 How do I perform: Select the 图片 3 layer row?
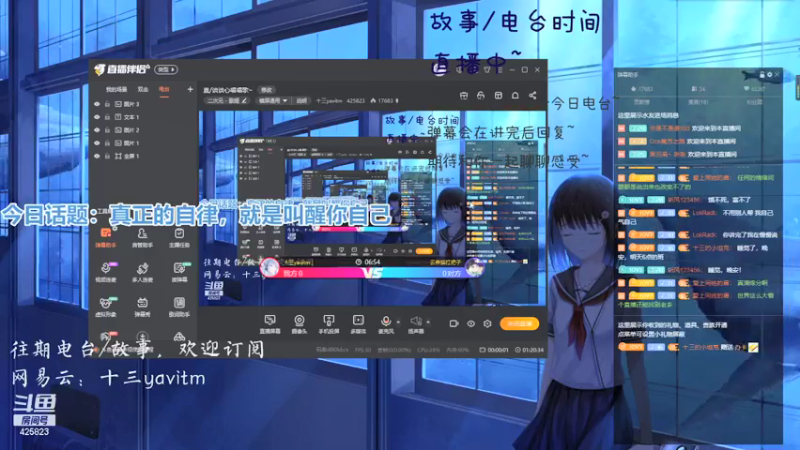(143, 104)
